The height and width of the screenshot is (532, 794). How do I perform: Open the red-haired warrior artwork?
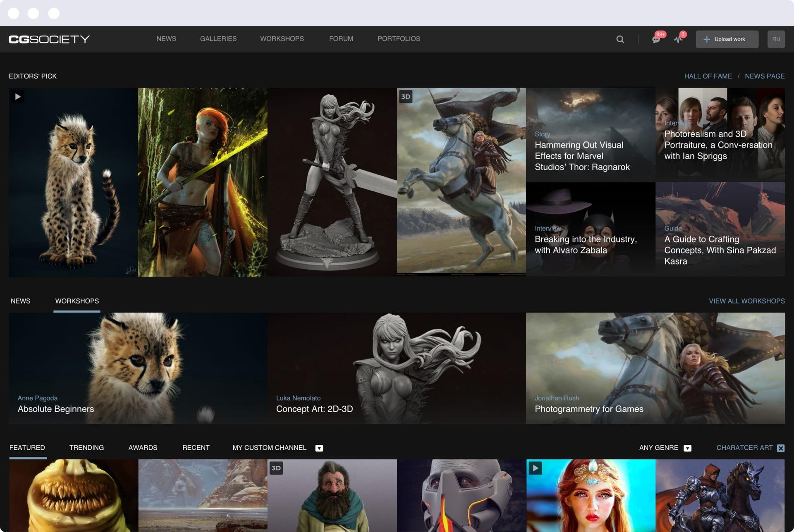point(203,182)
